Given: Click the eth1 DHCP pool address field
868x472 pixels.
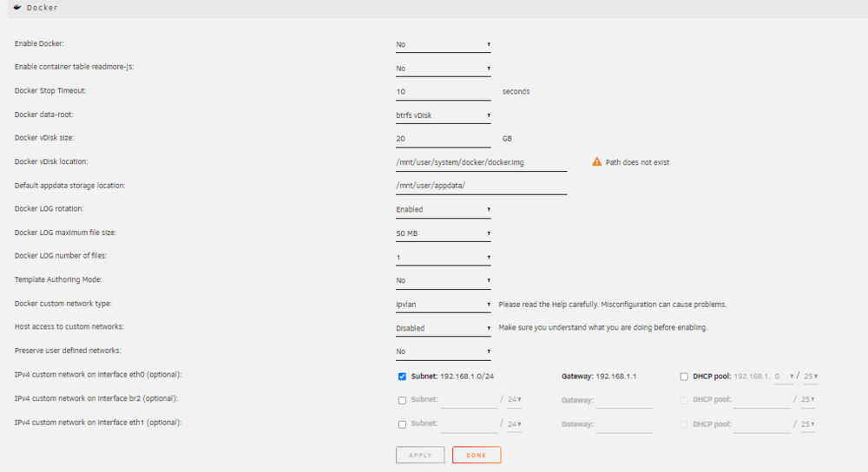Looking at the screenshot, I should (762, 424).
